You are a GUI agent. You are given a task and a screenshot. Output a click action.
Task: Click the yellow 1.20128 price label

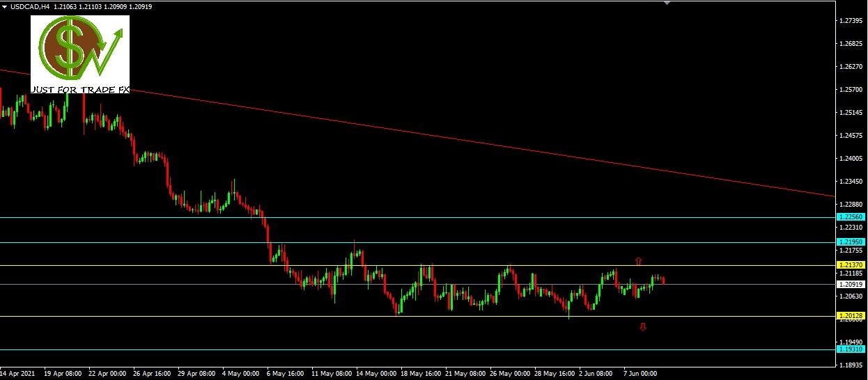(851, 316)
